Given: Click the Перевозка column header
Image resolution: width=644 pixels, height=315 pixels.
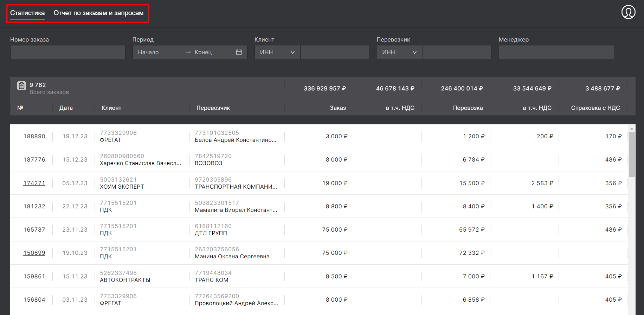Looking at the screenshot, I should point(468,108).
